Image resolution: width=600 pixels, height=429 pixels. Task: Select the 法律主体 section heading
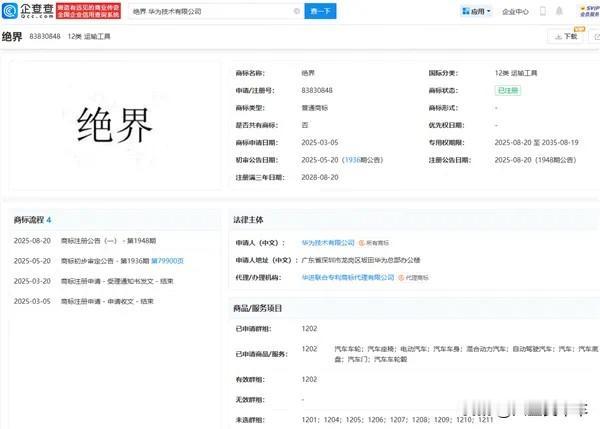tap(248, 220)
